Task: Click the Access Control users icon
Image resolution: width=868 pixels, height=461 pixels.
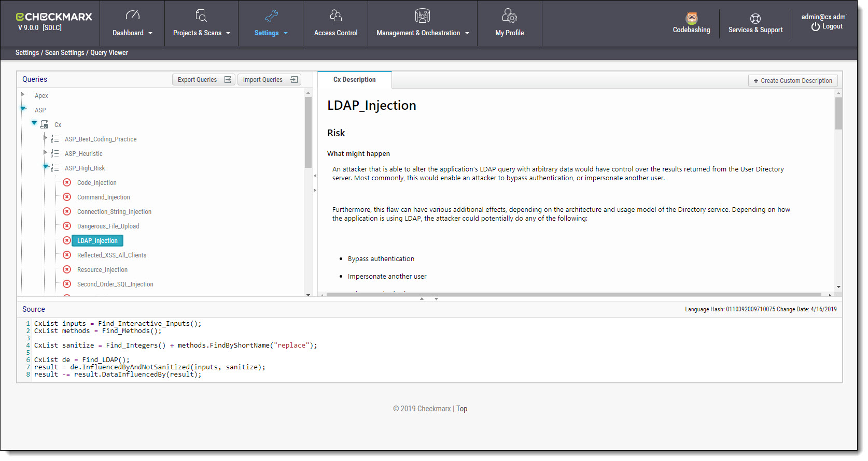Action: point(336,16)
